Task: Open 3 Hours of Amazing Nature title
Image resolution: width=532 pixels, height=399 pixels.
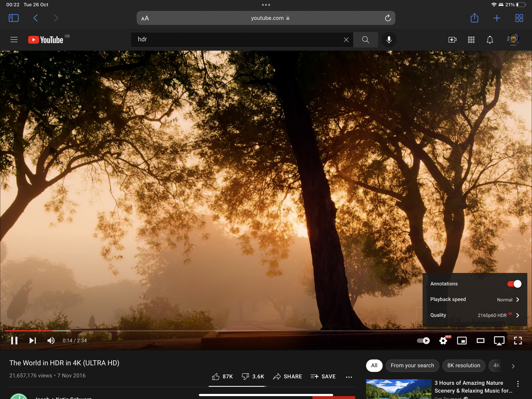Action: pos(473,387)
